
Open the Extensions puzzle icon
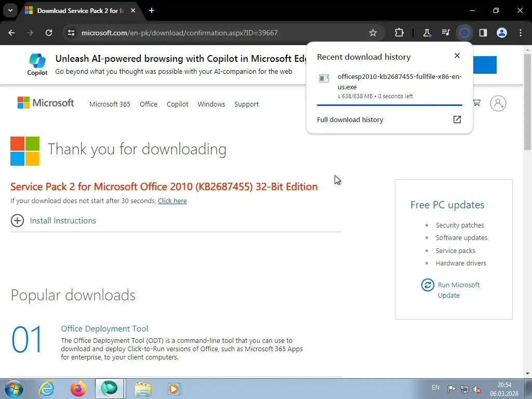400,33
